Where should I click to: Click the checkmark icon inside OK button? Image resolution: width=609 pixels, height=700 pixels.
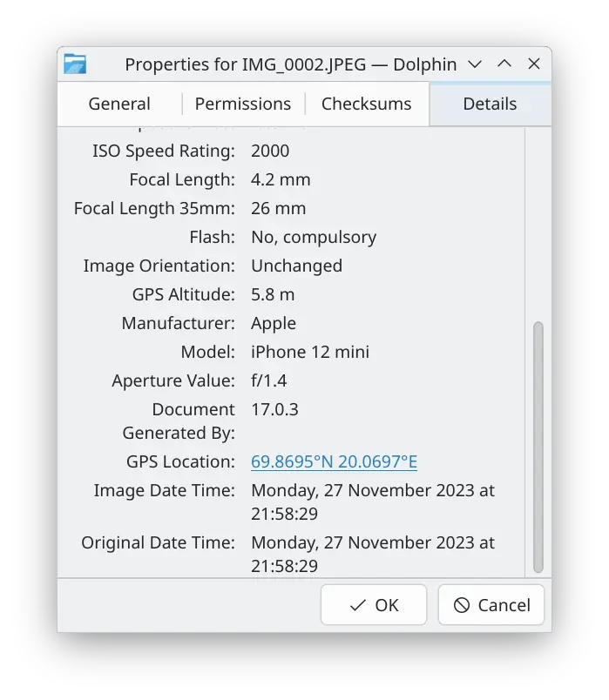(356, 604)
